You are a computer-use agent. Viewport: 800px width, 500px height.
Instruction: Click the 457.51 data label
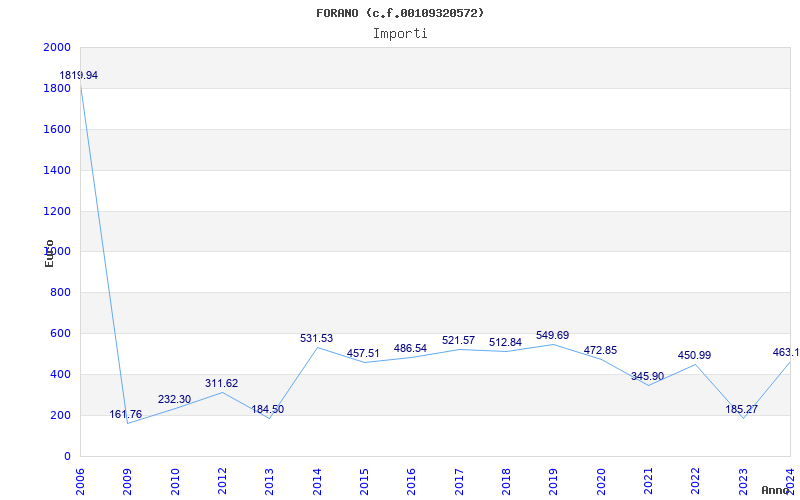[363, 354]
